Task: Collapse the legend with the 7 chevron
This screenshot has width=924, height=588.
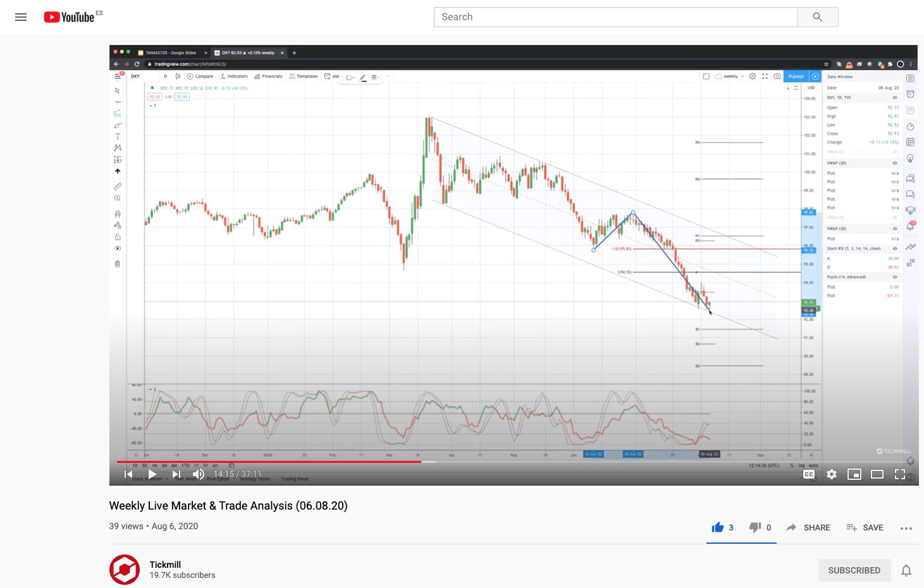Action: click(152, 106)
